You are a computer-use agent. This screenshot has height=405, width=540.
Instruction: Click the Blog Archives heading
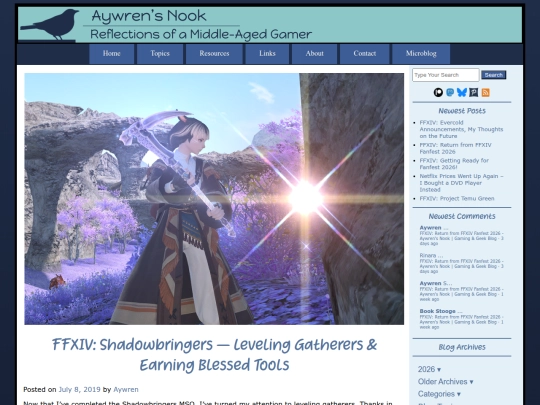[x=462, y=347]
